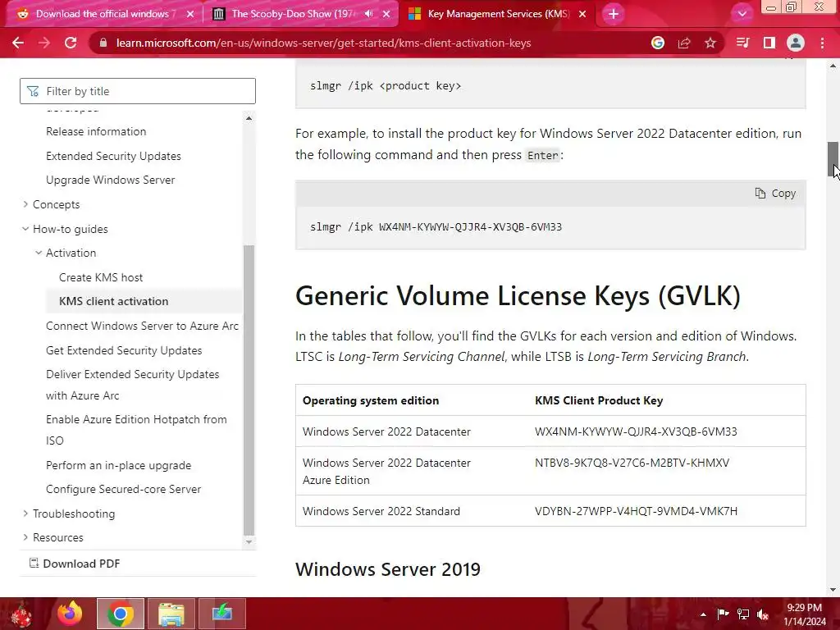This screenshot has height=630, width=840.
Task: Focus the Filter by title field
Action: click(138, 91)
